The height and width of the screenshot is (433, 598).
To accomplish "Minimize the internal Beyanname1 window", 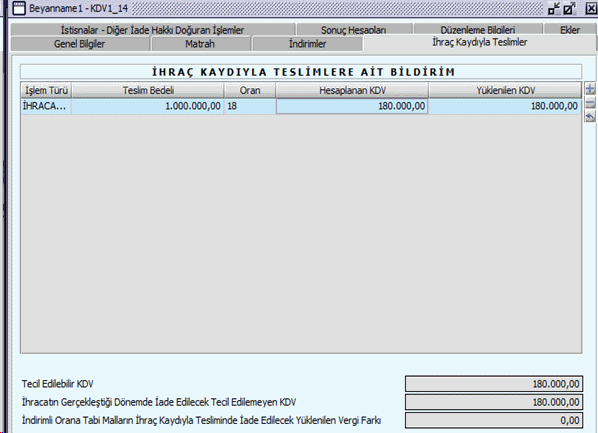I will click(554, 8).
